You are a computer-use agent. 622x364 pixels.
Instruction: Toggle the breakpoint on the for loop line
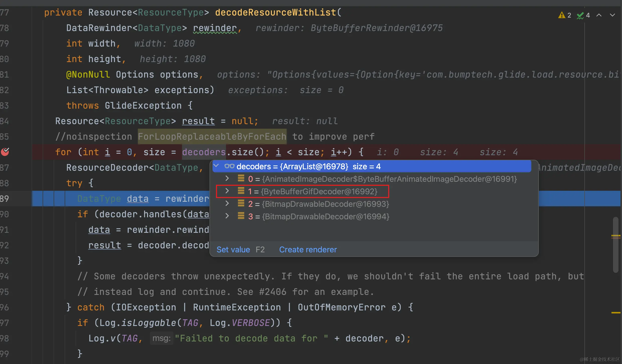click(5, 152)
